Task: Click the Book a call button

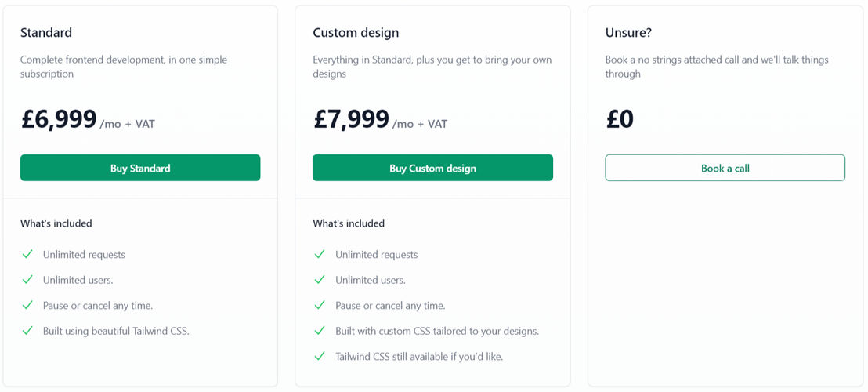Action: click(x=725, y=168)
